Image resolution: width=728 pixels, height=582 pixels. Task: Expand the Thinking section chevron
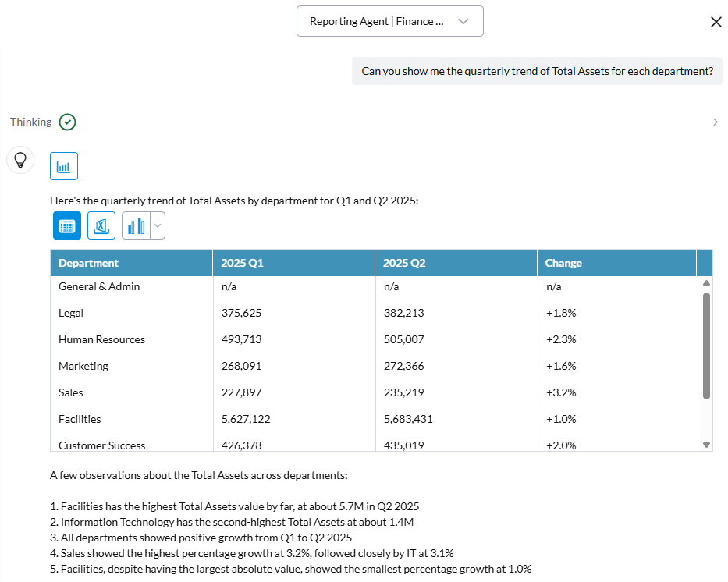[x=715, y=122]
